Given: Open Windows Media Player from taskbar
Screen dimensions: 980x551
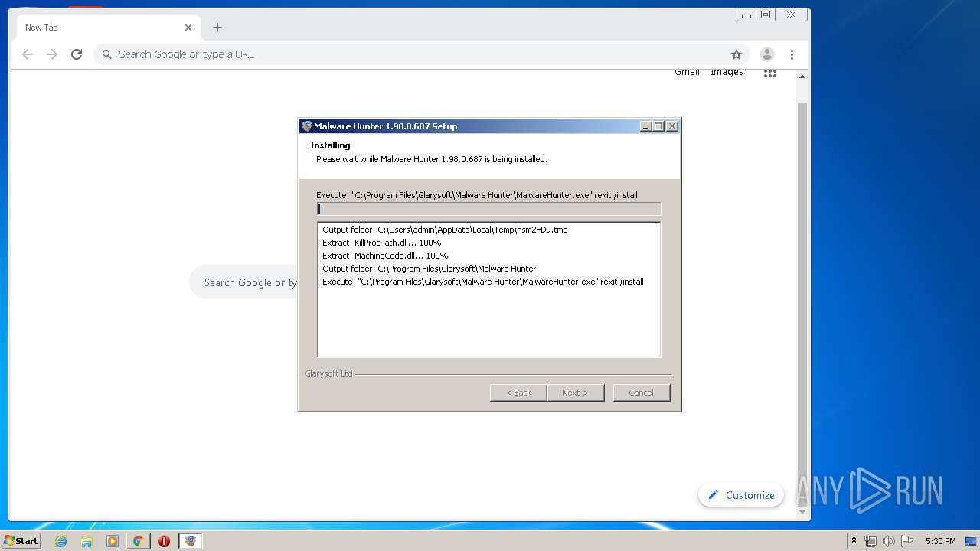Looking at the screenshot, I should (113, 541).
